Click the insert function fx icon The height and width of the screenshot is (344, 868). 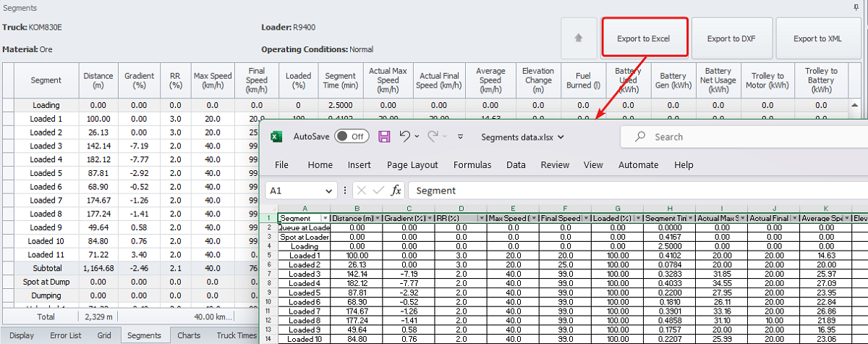click(x=396, y=190)
